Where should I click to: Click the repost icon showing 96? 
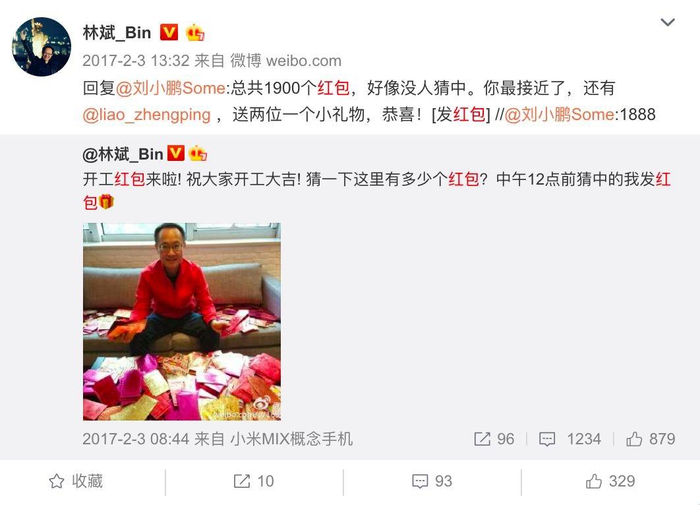482,439
